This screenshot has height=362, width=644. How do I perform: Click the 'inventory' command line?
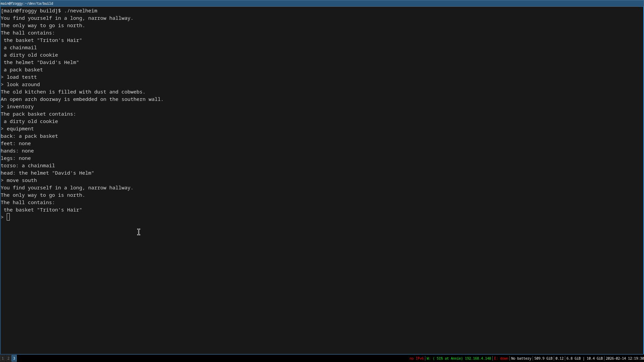20,107
